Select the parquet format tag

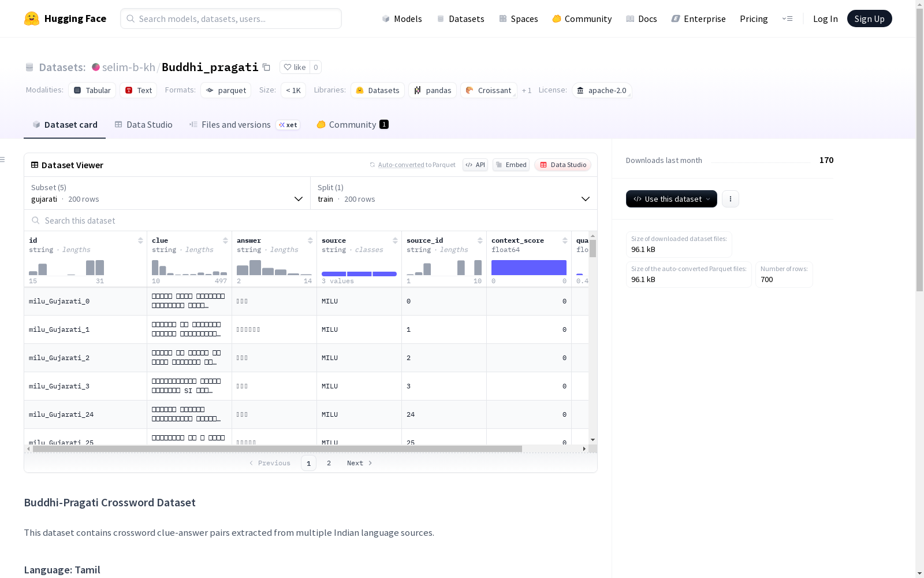pos(226,90)
